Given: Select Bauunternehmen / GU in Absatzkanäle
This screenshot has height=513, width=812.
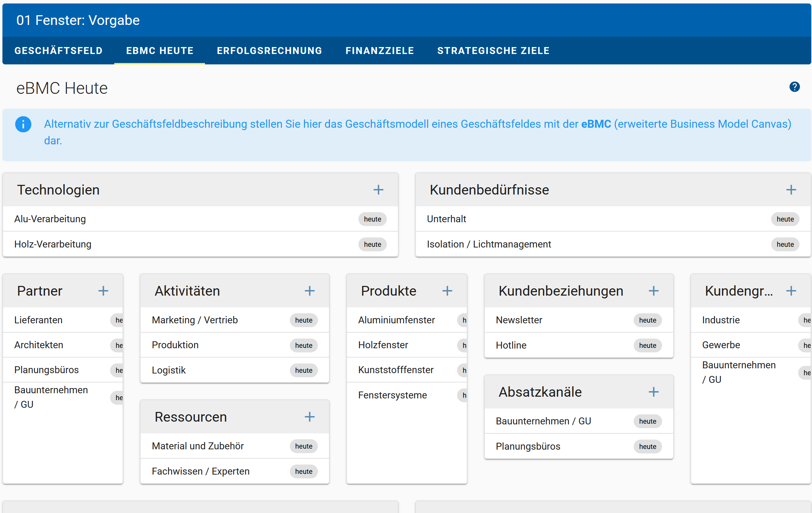Looking at the screenshot, I should (579, 421).
